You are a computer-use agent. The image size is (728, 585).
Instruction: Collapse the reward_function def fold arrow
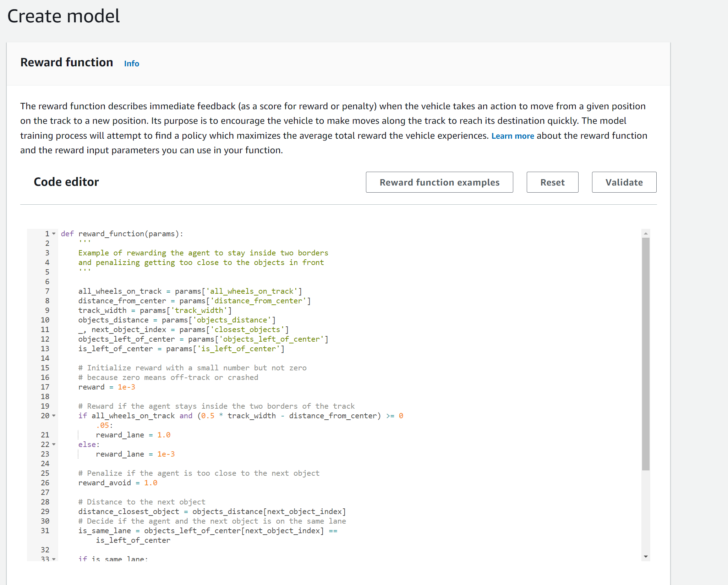pyautogui.click(x=54, y=234)
